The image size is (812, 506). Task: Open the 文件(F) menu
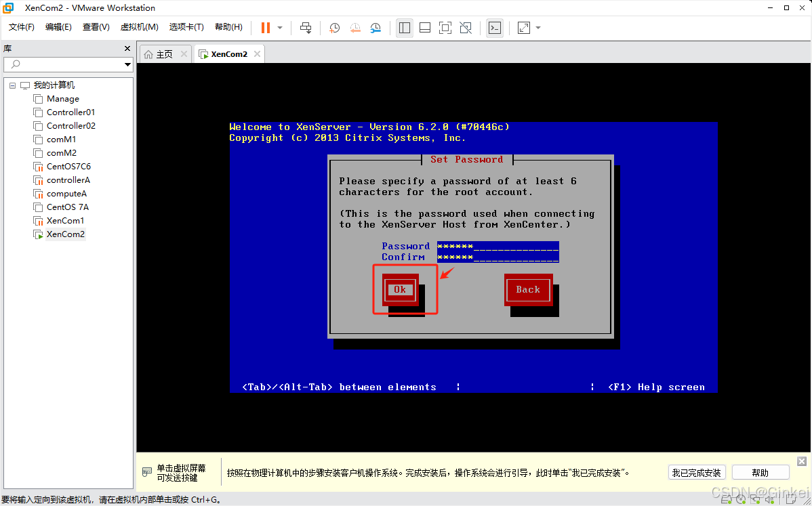[21, 27]
